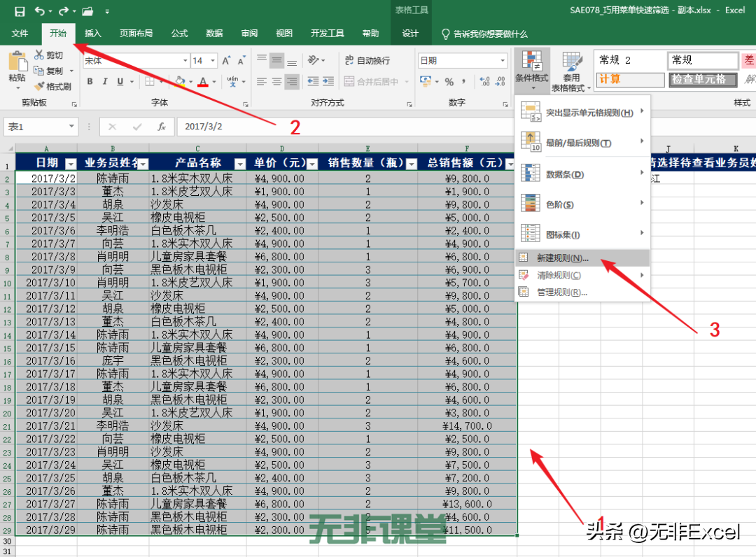Open the 日期 column filter dropdown
Viewport: 756px width, 557px height.
(71, 164)
